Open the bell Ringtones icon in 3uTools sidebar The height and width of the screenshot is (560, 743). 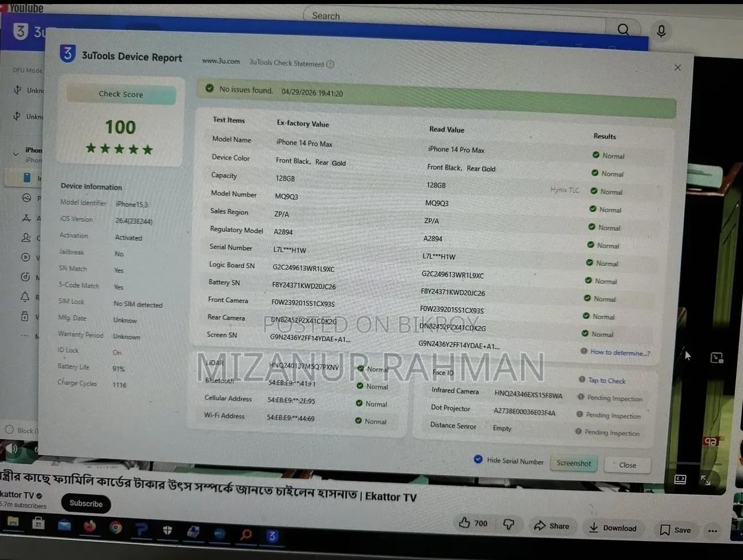pyautogui.click(x=25, y=297)
